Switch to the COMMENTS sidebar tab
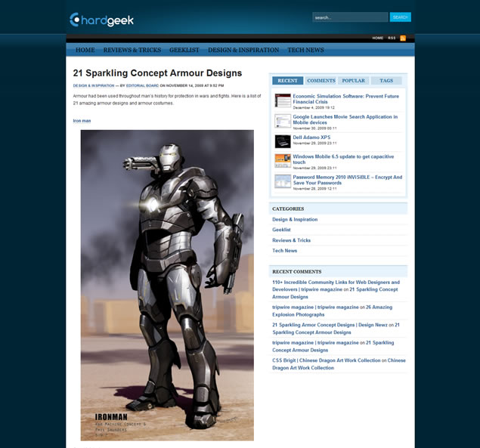 point(321,81)
